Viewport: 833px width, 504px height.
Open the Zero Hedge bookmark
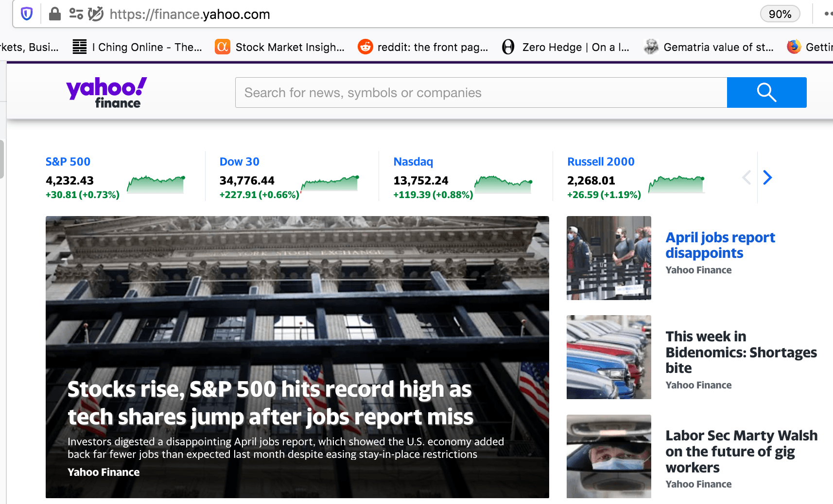[566, 47]
